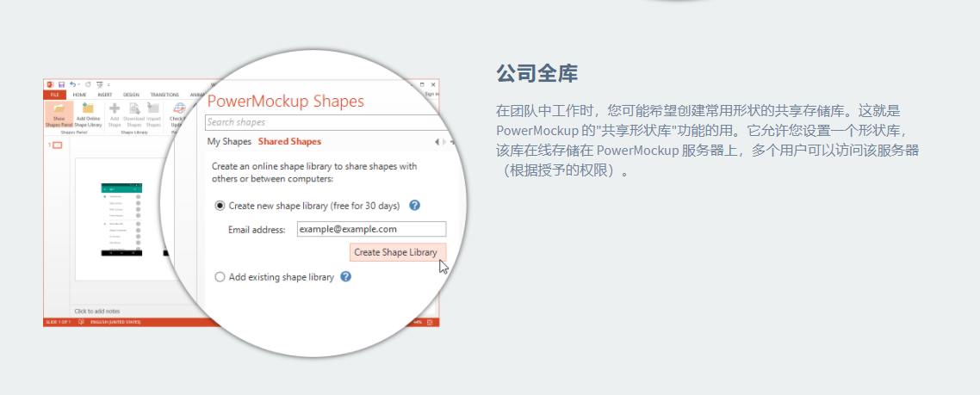Viewport: 980px width, 395px height.
Task: Click the Add Shape ribbon icon
Action: pyautogui.click(x=115, y=108)
